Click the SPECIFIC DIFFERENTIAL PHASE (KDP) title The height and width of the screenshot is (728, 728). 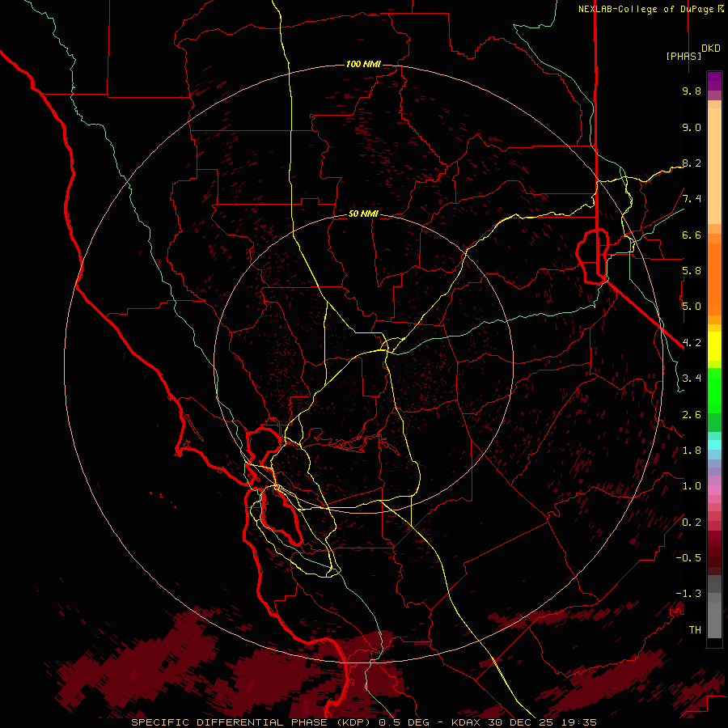pyautogui.click(x=252, y=722)
